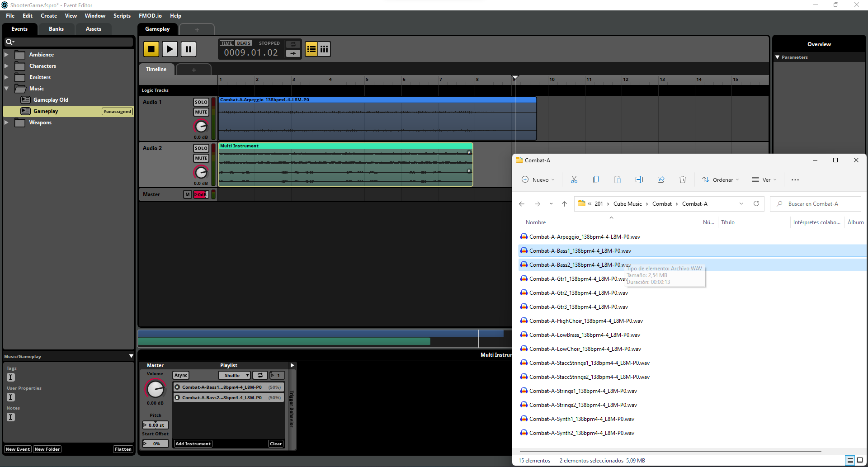Refresh the Combat-A folder view
The width and height of the screenshot is (868, 467).
pyautogui.click(x=756, y=204)
